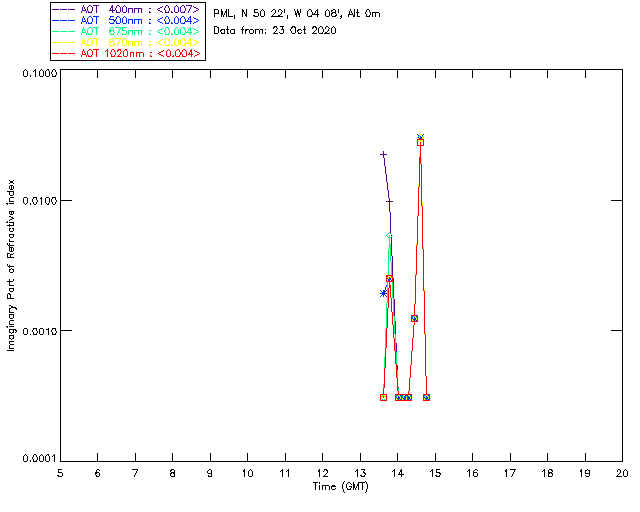Click the AOT 1020nm legend entry

coord(127,53)
